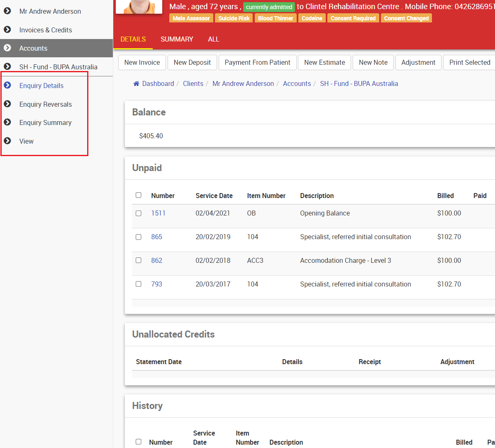Click the home icon in breadcrumb
This screenshot has height=448, width=495.
coord(136,84)
